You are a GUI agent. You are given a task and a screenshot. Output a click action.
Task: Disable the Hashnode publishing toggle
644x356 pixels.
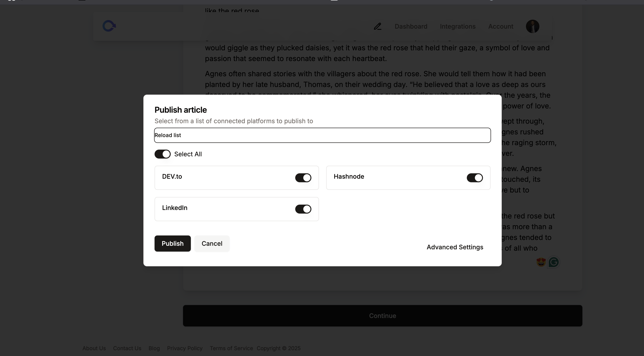(x=474, y=178)
